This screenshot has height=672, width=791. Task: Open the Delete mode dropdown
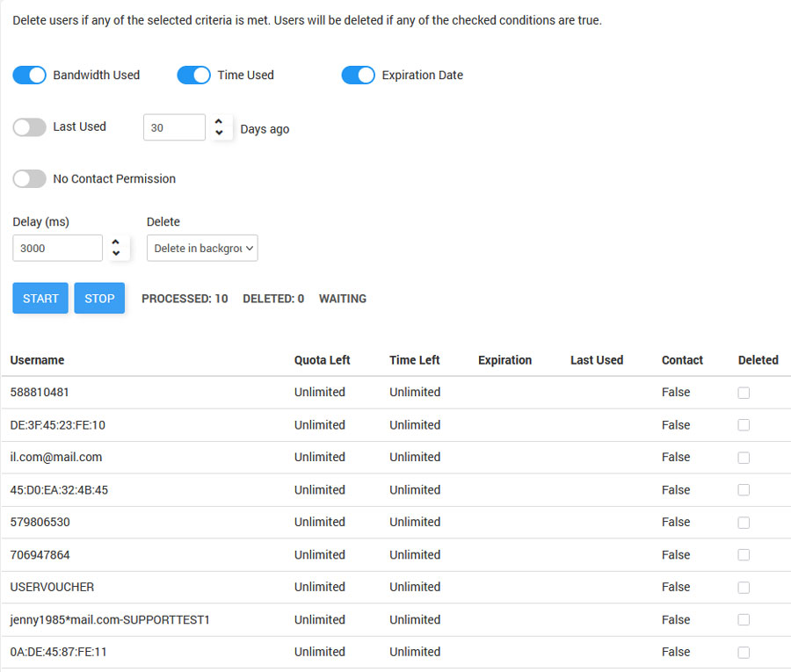(x=202, y=249)
